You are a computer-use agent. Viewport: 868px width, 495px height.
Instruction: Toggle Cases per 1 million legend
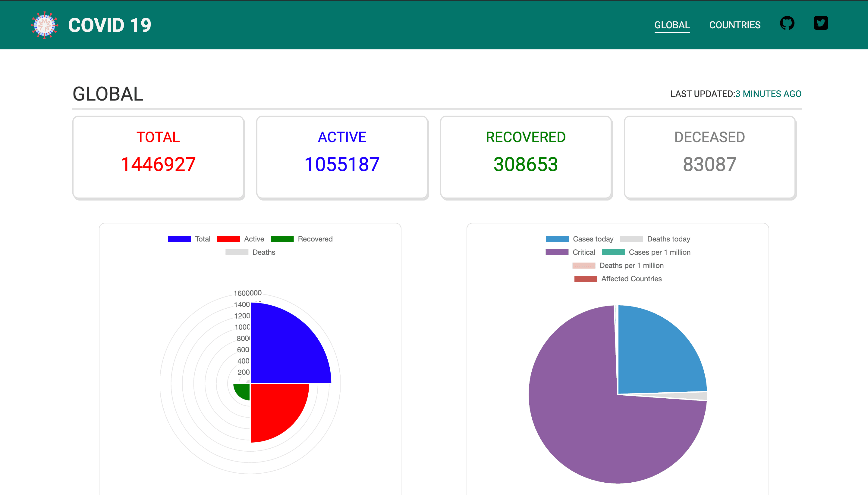coord(646,252)
